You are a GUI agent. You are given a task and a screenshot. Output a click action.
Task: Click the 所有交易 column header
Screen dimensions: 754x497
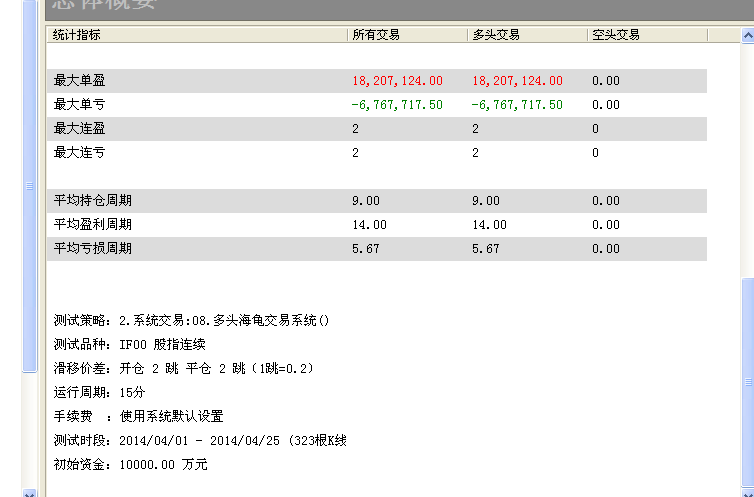point(376,35)
